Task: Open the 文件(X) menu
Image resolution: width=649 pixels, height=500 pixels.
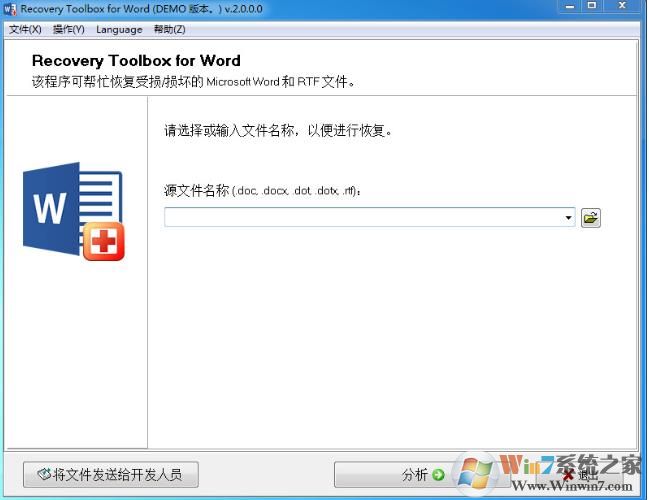Action: (x=25, y=29)
